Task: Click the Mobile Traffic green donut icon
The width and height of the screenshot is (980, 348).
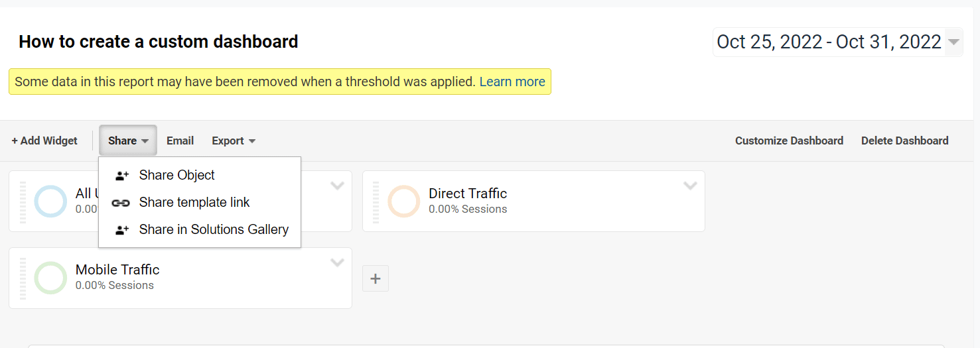Action: click(50, 278)
